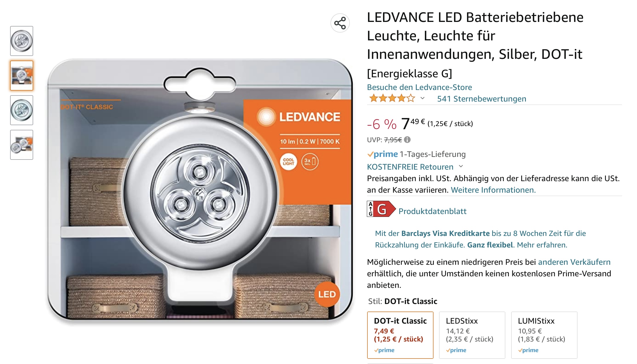Screen dimensions: 637x364
Task: Visit the Ledvance-Store link
Action: click(x=419, y=87)
